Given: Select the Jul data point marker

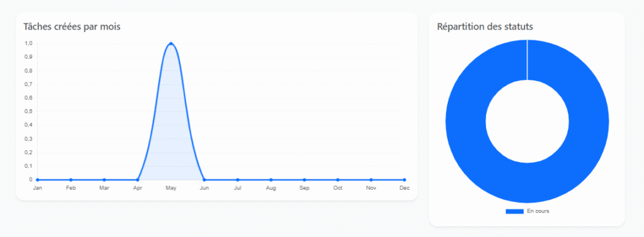Looking at the screenshot, I should click(x=238, y=180).
